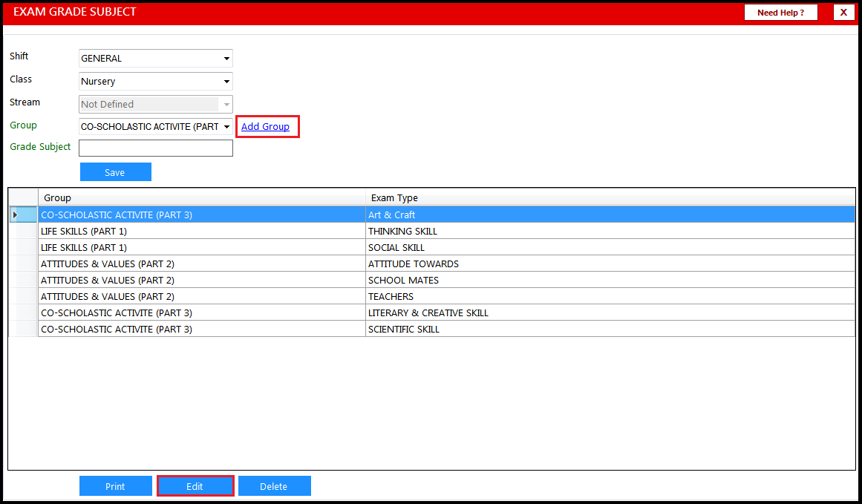Screen dimensions: 862x504
Task: Select the Group cell of the THINKING SKILL row
Action: 202,231
